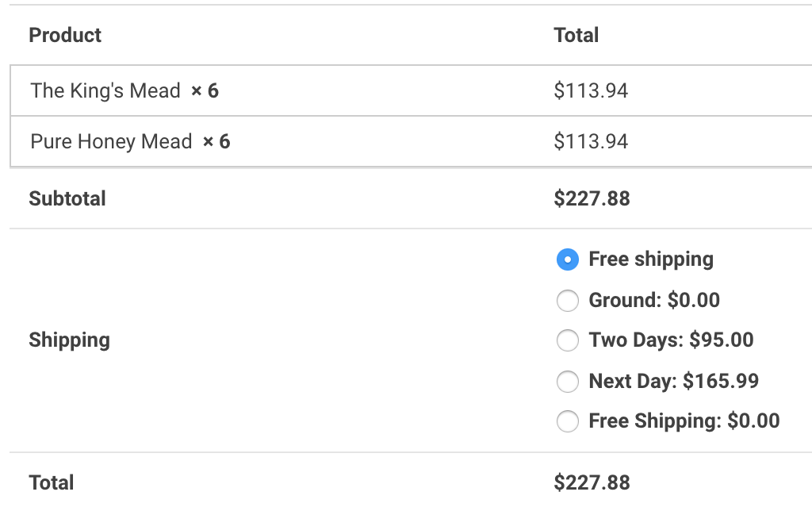Click The King's Mead product name

(105, 91)
